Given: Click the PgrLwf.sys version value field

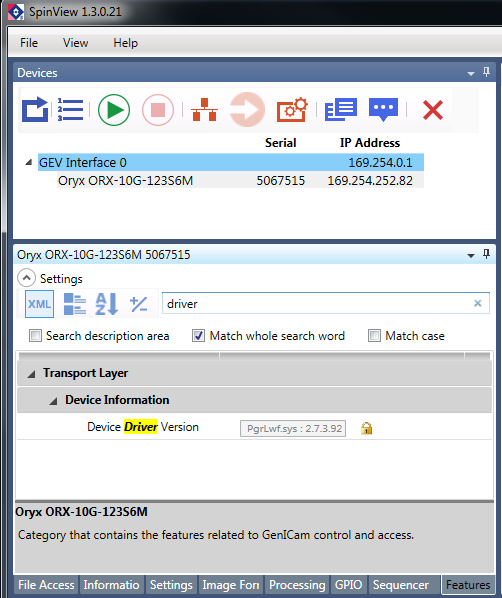Looking at the screenshot, I should (293, 428).
